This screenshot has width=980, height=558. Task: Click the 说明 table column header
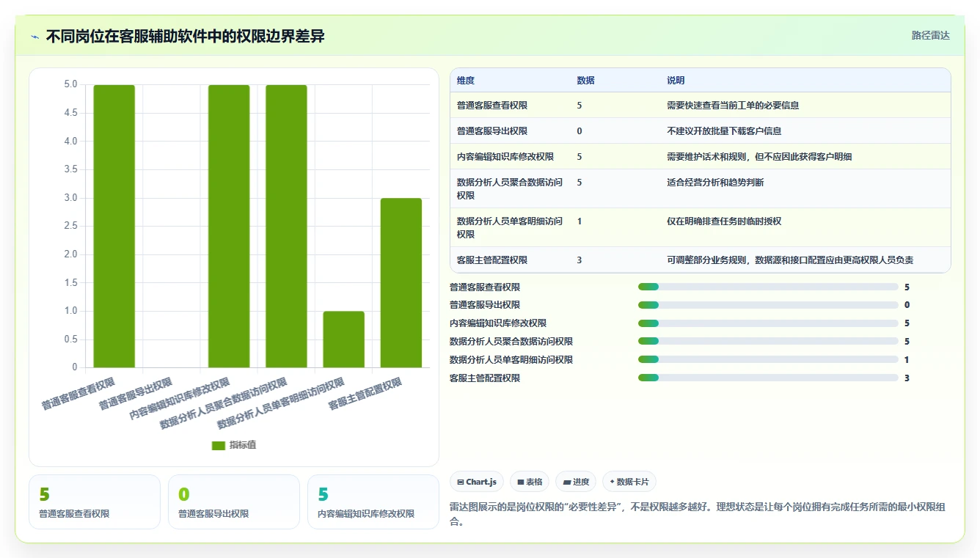pyautogui.click(x=676, y=81)
